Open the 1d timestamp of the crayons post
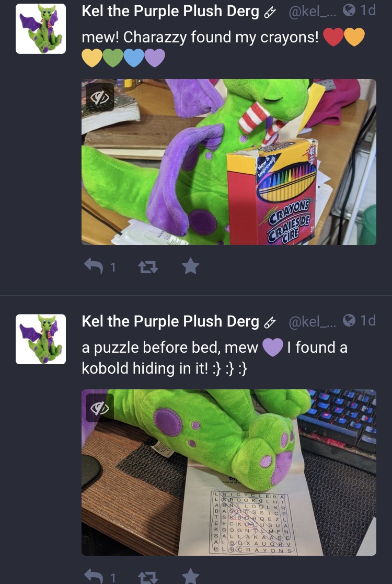The image size is (392, 584). pos(368,10)
